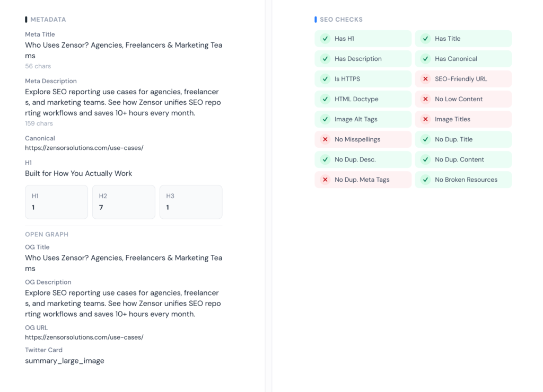Click the red X on No Dup. Meta Tags

pos(325,180)
